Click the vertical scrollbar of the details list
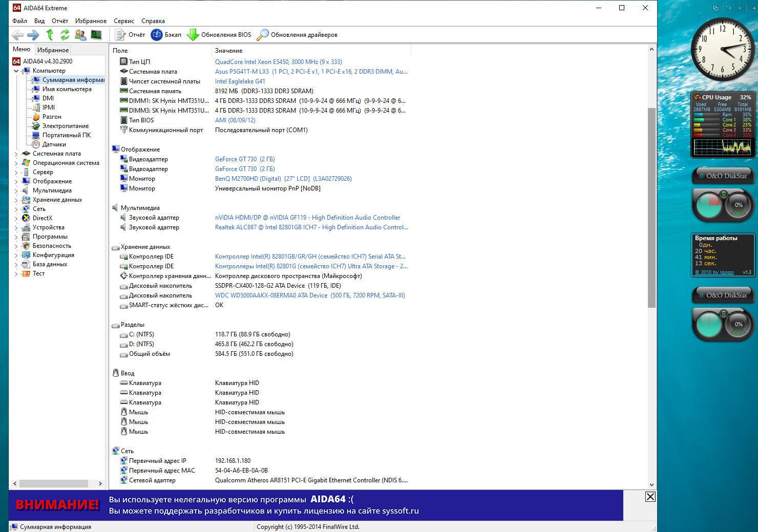758x532 pixels. [x=651, y=205]
